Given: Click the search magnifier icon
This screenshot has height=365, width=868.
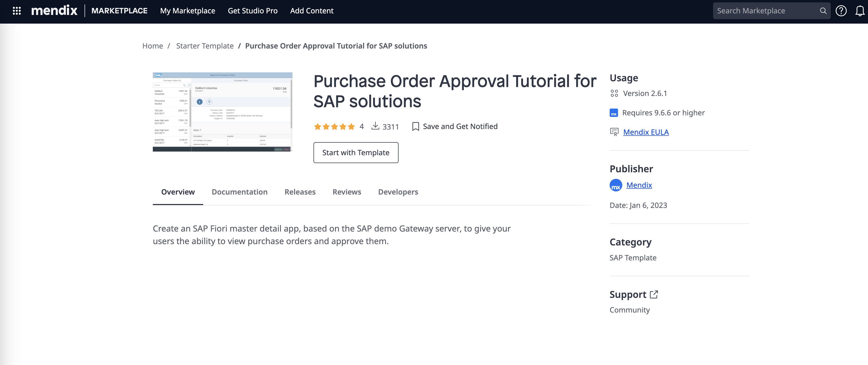Looking at the screenshot, I should coord(823,11).
